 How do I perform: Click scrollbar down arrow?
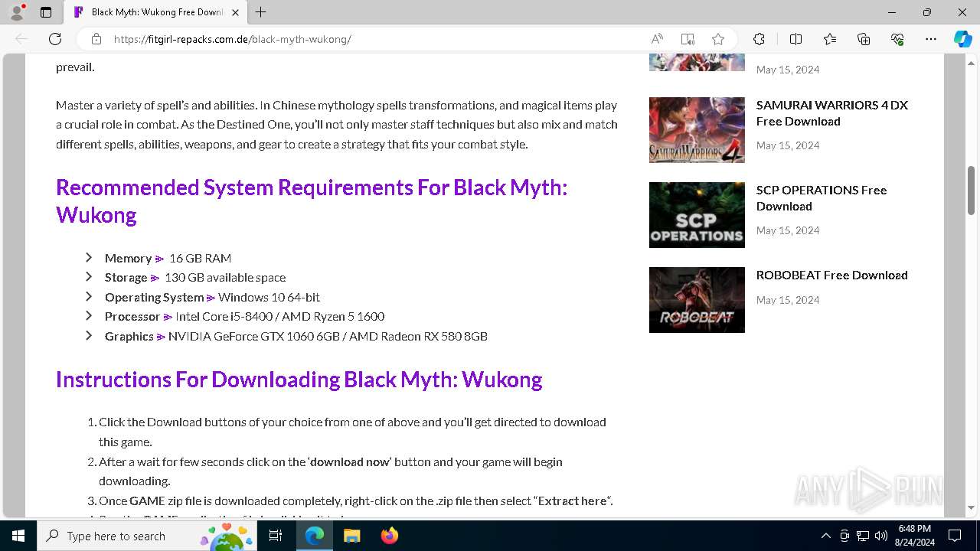(x=972, y=507)
